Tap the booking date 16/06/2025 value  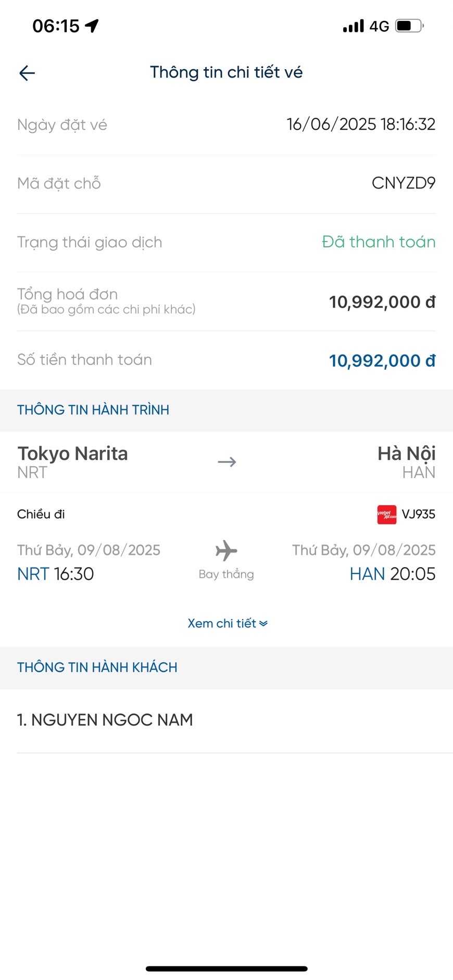point(361,124)
